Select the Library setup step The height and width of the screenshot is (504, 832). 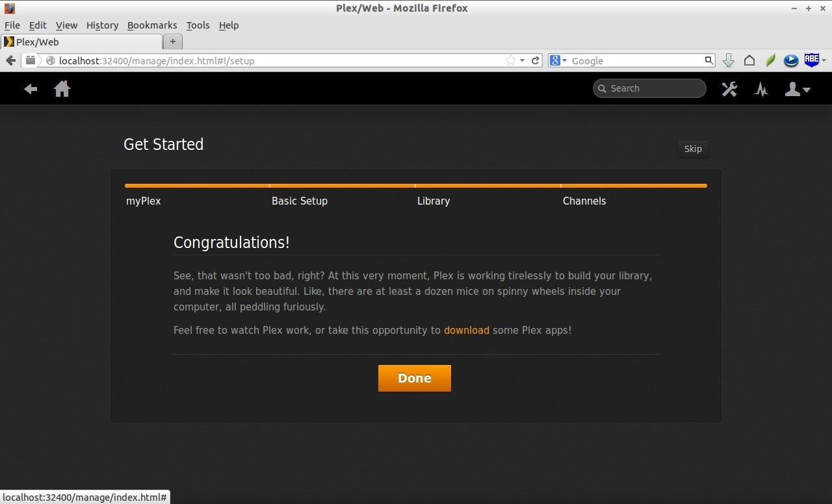tap(434, 201)
